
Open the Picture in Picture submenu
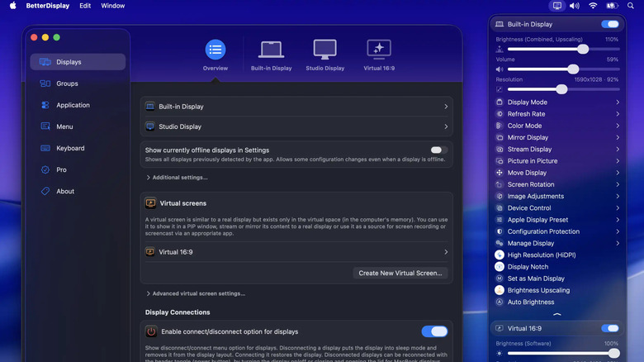(557, 161)
